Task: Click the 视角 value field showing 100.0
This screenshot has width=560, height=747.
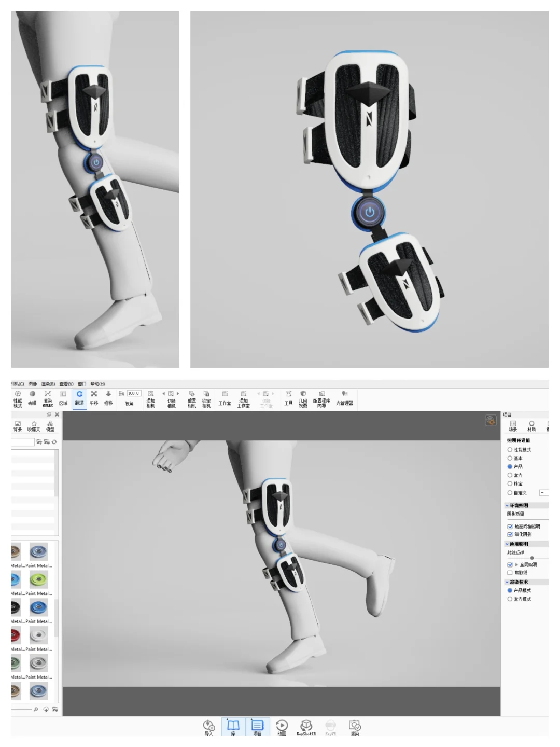Action: click(x=134, y=394)
